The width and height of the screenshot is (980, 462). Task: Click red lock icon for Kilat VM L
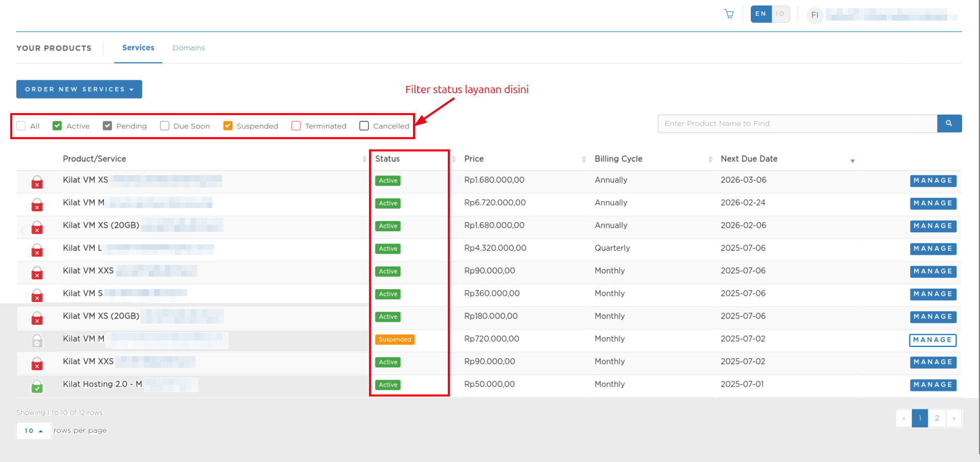pyautogui.click(x=37, y=250)
